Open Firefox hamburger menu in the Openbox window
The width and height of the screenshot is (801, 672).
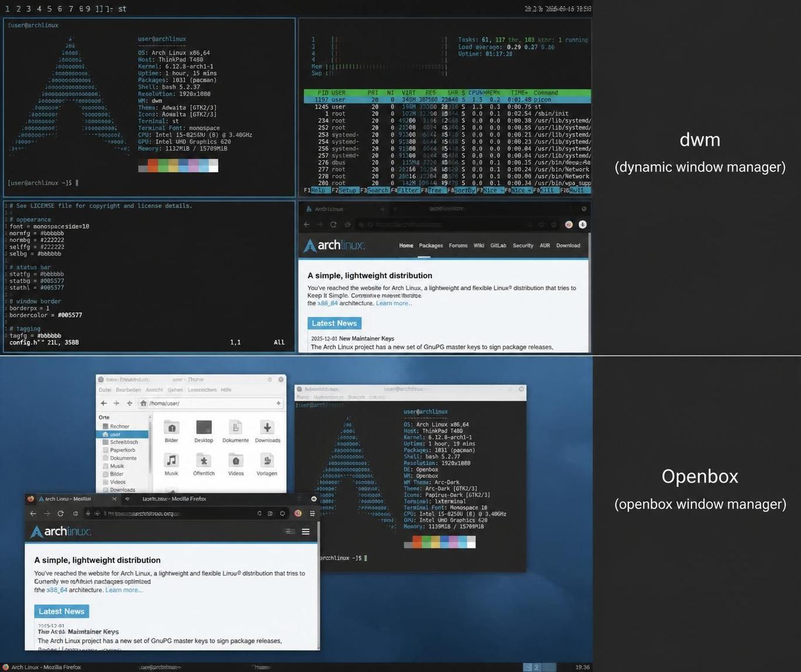tap(312, 514)
